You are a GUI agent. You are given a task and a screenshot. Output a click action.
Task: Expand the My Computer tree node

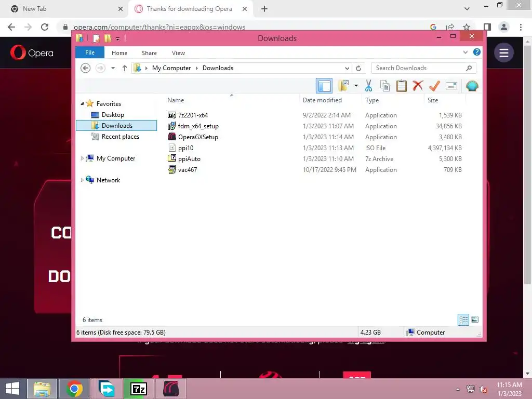pyautogui.click(x=82, y=158)
